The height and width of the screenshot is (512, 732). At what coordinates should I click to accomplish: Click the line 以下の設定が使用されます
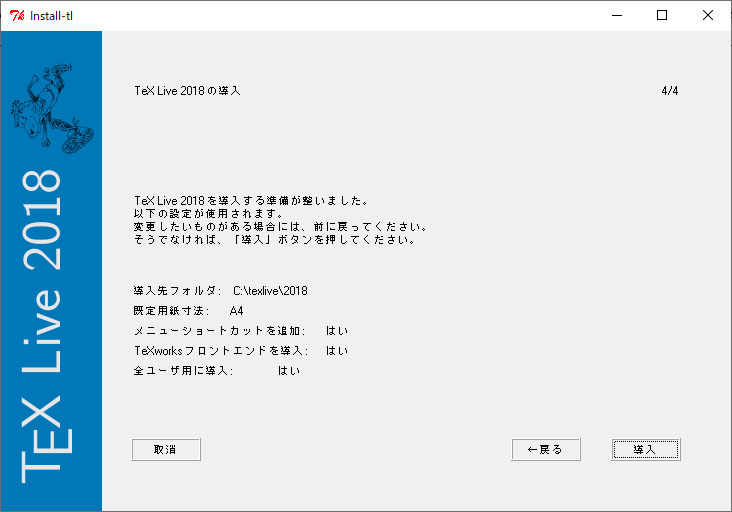pyautogui.click(x=209, y=214)
